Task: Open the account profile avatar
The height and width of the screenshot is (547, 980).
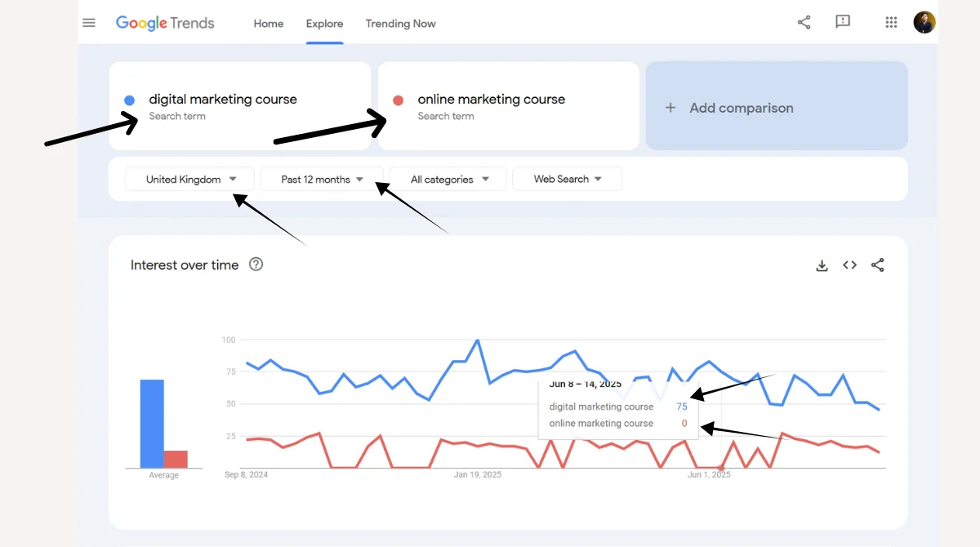Action: point(924,22)
